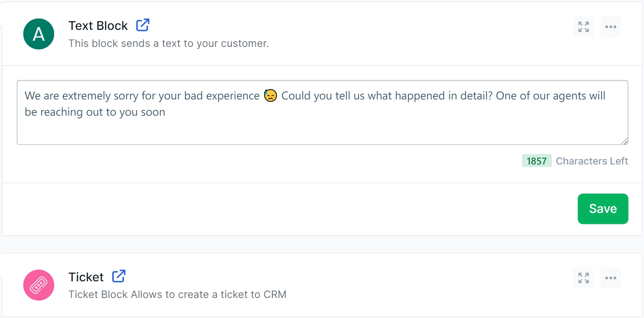Select the 'Ticket' block title
644x318 pixels.
coord(86,277)
